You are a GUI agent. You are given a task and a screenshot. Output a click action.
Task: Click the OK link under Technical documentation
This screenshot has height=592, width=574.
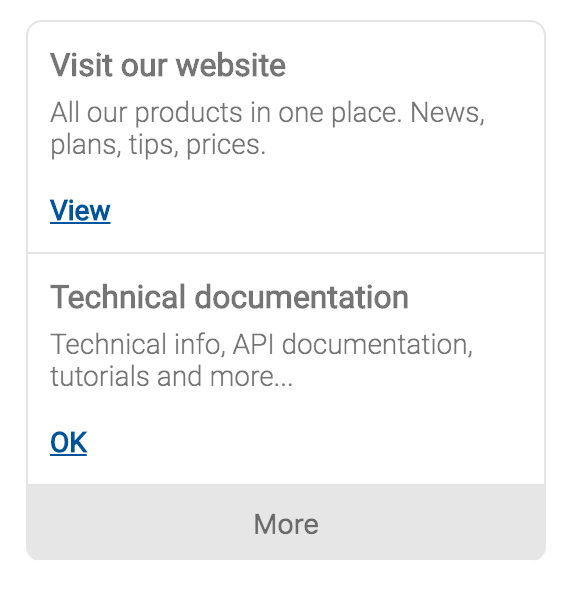point(68,442)
